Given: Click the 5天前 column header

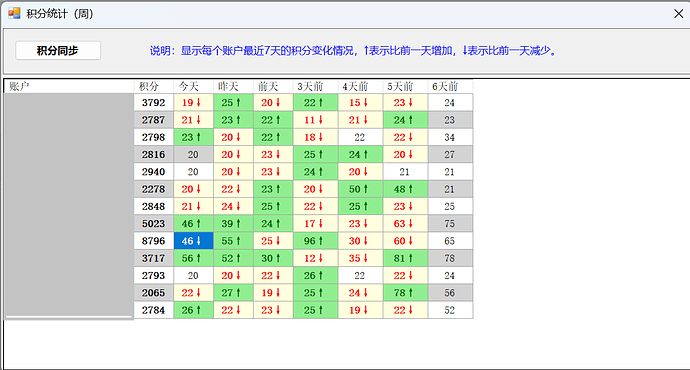Looking at the screenshot, I should (405, 86).
